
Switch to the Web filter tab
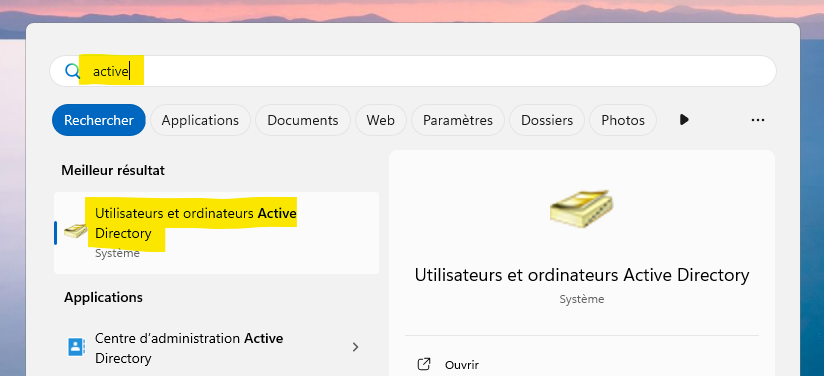point(380,120)
